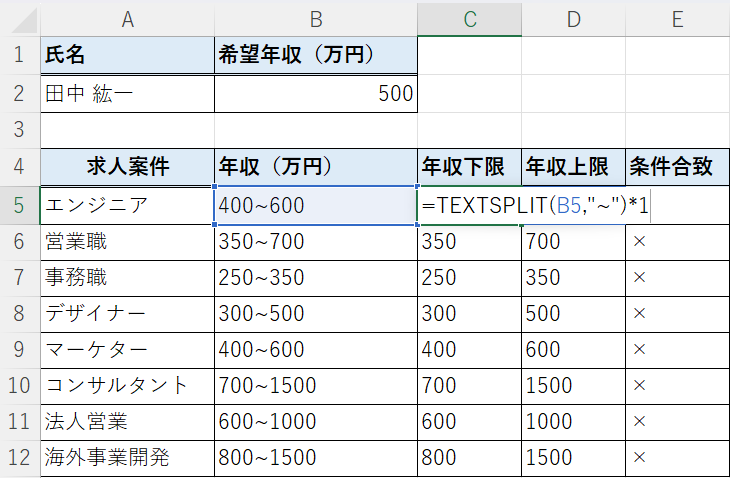Click the × mark in 海外事業開発 row

(x=639, y=458)
